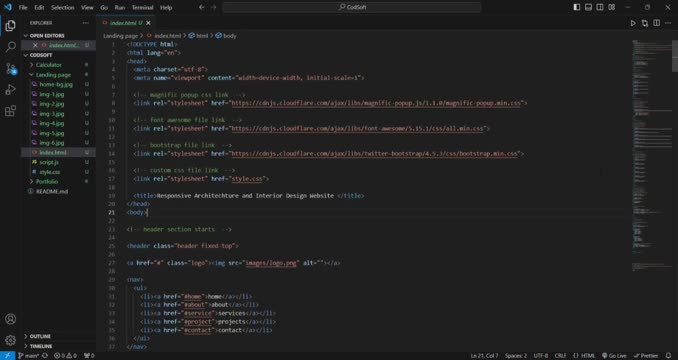Open the Extensions view

[10, 111]
